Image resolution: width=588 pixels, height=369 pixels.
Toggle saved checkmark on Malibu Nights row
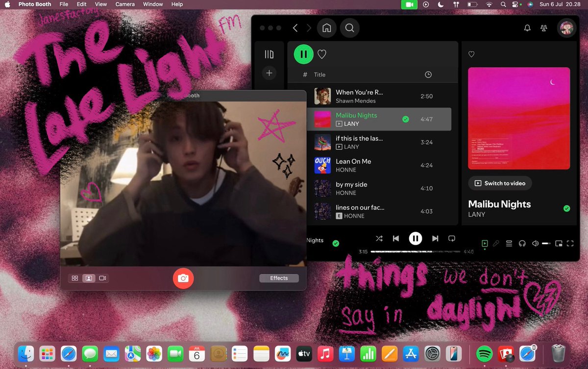[405, 119]
